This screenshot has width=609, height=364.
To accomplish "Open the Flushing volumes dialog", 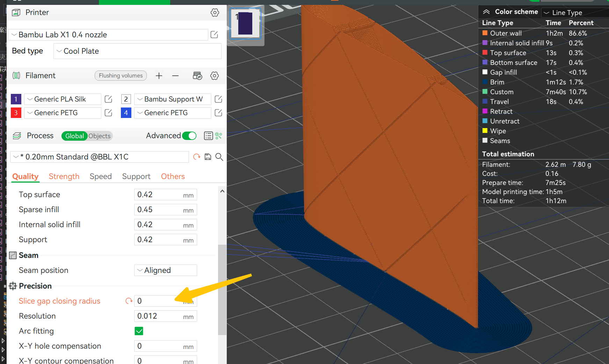I will click(121, 75).
